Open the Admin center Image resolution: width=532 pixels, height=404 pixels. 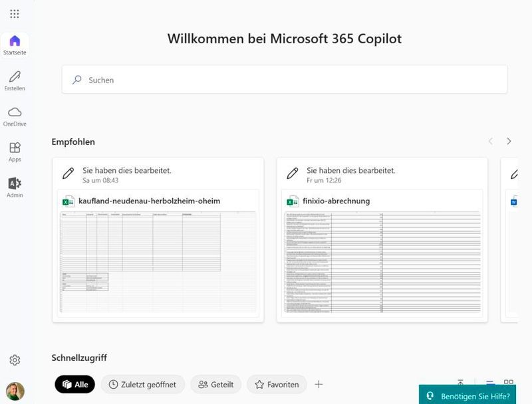(15, 187)
